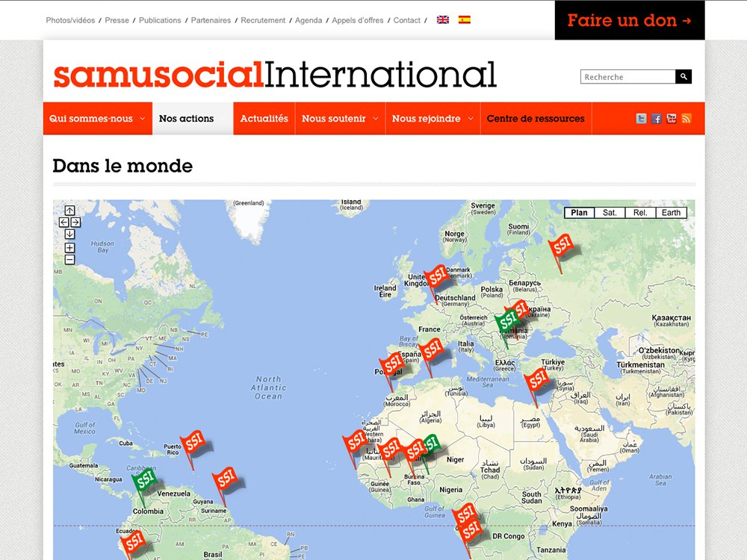Click the Faire un don button
Image resolution: width=747 pixels, height=560 pixels.
coord(629,20)
